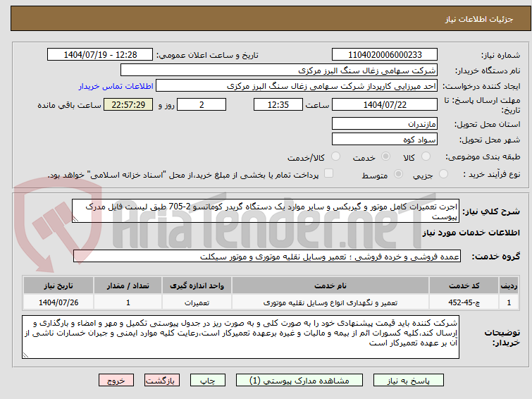This screenshot has height=399, width=532.
Task: Click the ردیف column header
Action: pos(509,286)
